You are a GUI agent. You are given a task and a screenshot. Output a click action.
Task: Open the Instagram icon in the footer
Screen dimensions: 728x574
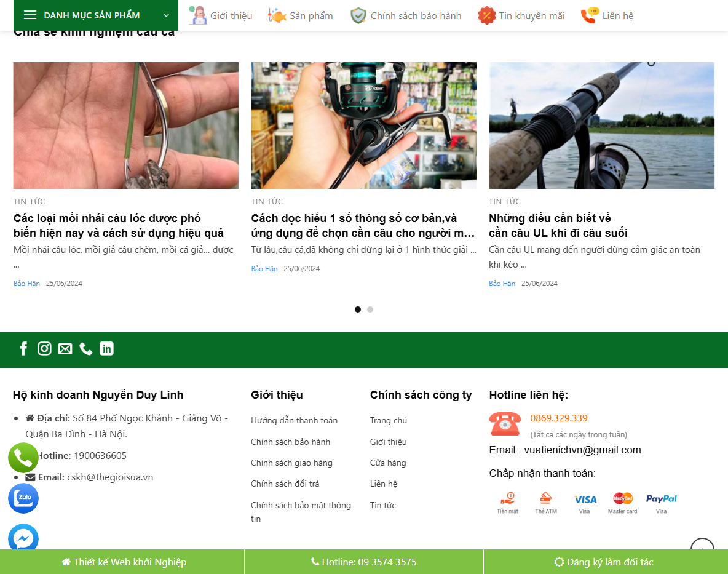(x=44, y=348)
